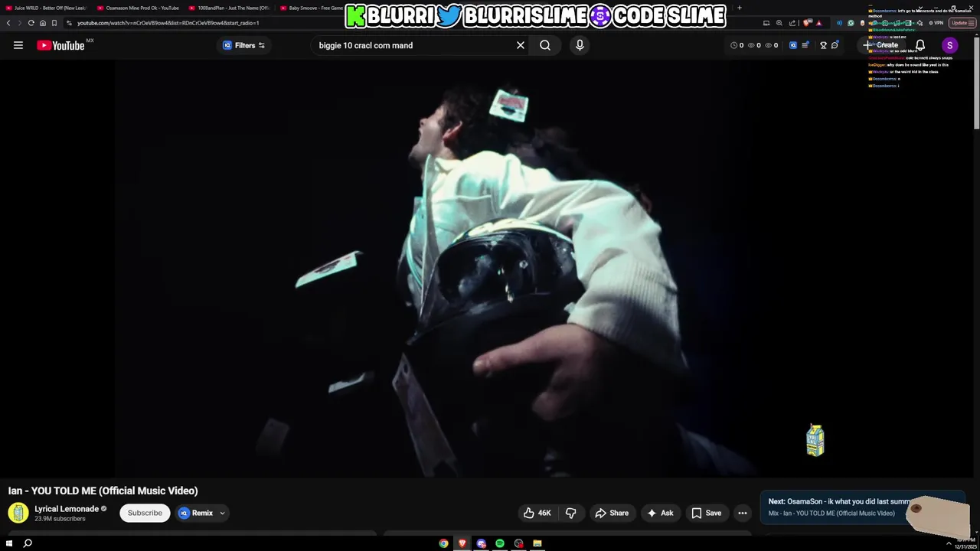Viewport: 980px width, 551px height.
Task: Click the Lyrical Lemonade carton watermark in video
Action: [x=815, y=440]
